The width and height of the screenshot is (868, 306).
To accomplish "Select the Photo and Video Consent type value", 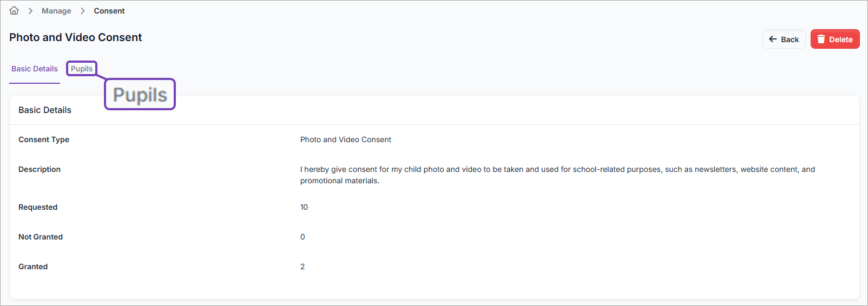I will 345,139.
